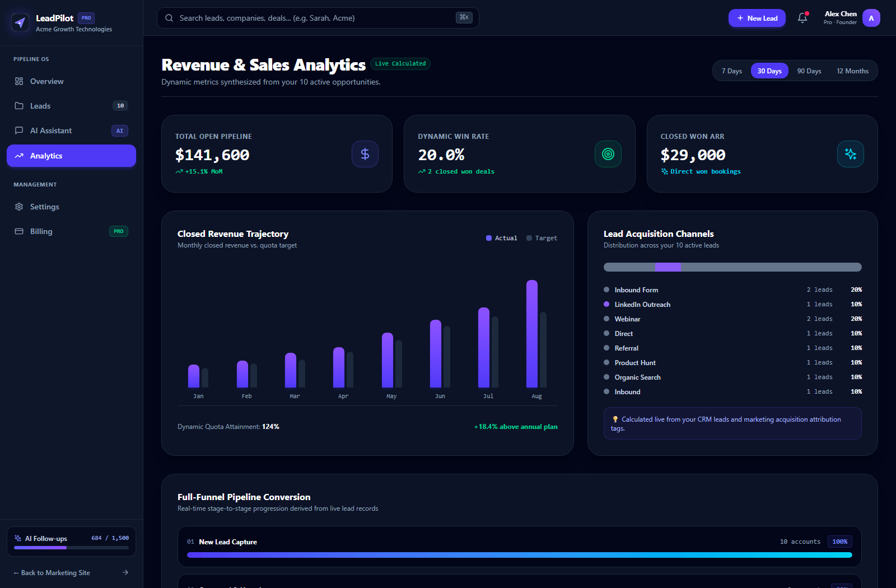Open Billing section
Screen dimensions: 896x588
tap(71, 231)
